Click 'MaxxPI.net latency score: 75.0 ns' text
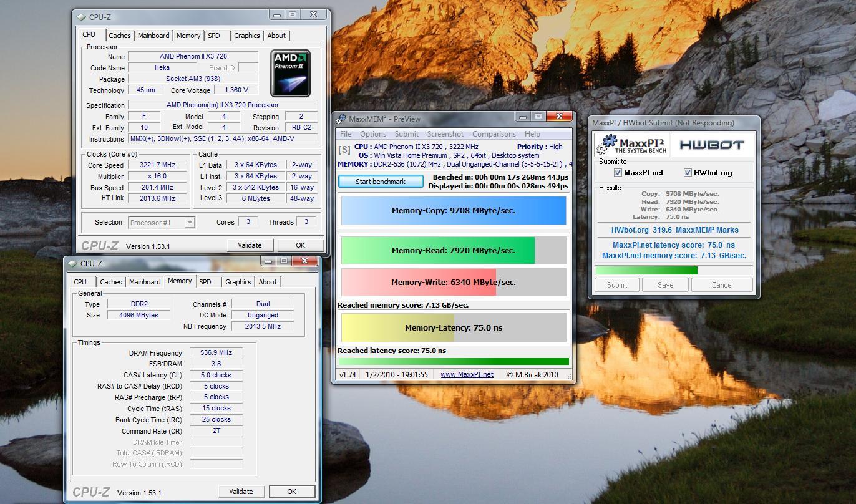 tap(674, 245)
